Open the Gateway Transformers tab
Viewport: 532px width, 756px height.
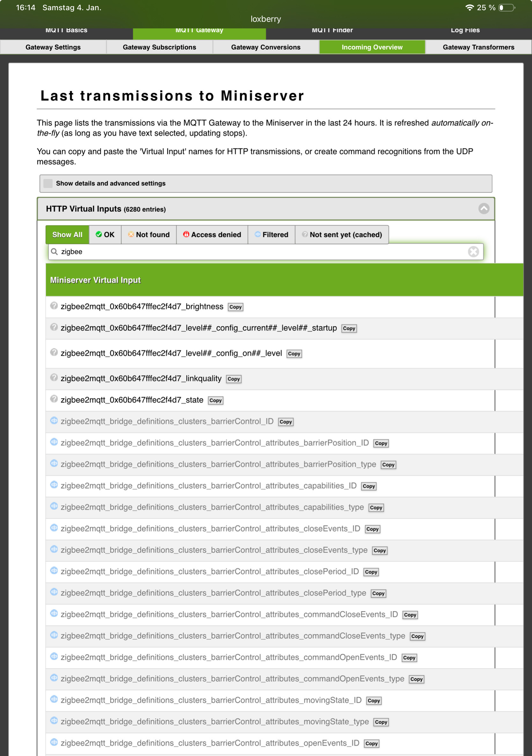coord(478,47)
